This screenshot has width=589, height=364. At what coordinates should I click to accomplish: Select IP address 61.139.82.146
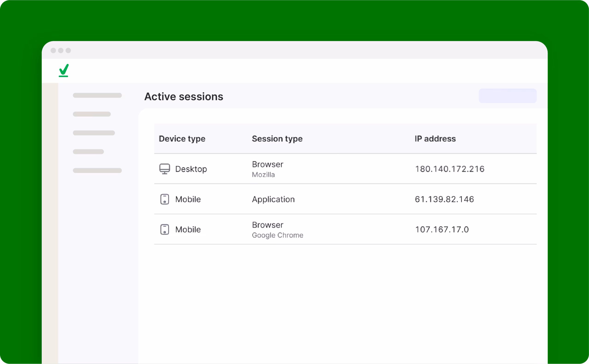[444, 199]
